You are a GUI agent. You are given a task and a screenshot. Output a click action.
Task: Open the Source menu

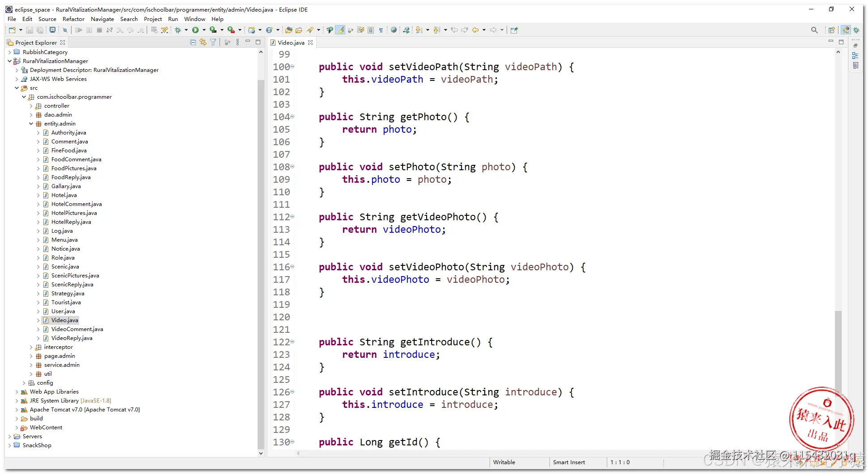click(47, 19)
